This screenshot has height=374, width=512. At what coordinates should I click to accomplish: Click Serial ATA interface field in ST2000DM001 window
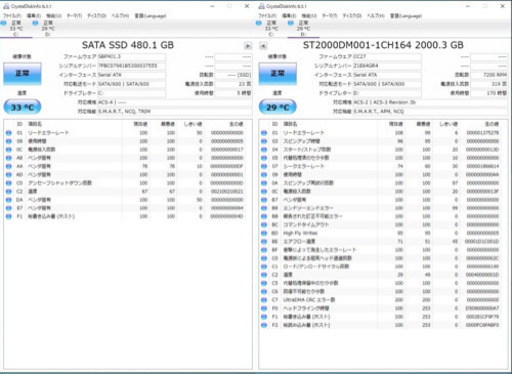pos(387,75)
